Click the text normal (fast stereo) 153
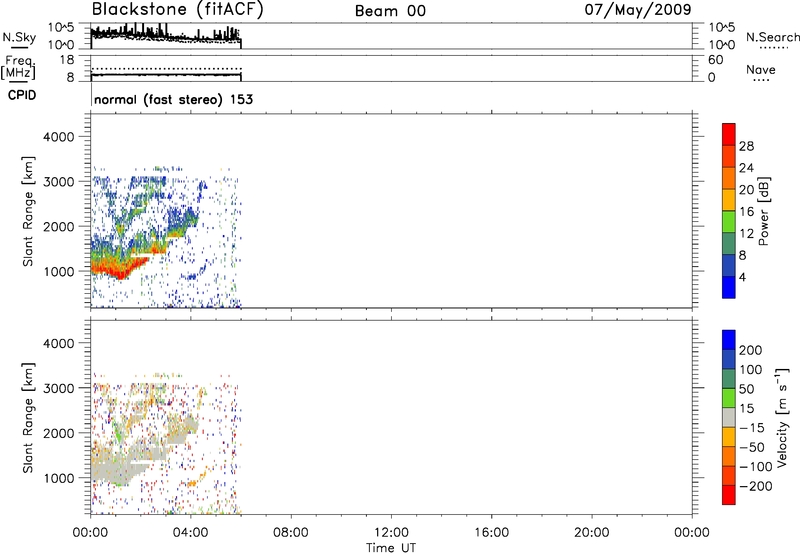The height and width of the screenshot is (554, 800). [x=173, y=99]
